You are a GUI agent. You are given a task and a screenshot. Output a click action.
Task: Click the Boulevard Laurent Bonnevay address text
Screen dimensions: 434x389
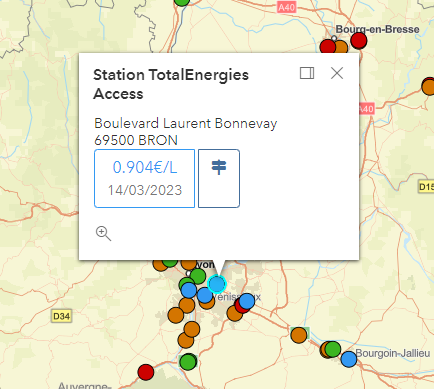(x=186, y=123)
